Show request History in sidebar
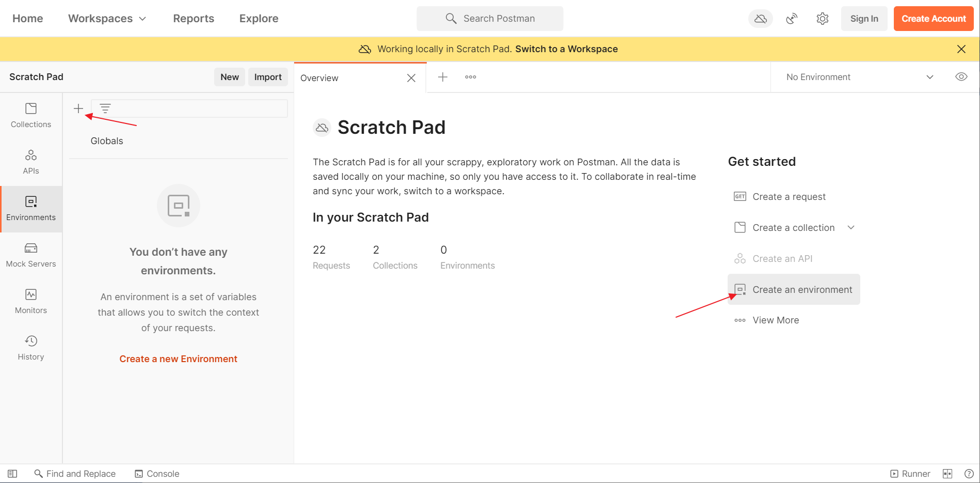This screenshot has width=980, height=483. click(x=31, y=348)
